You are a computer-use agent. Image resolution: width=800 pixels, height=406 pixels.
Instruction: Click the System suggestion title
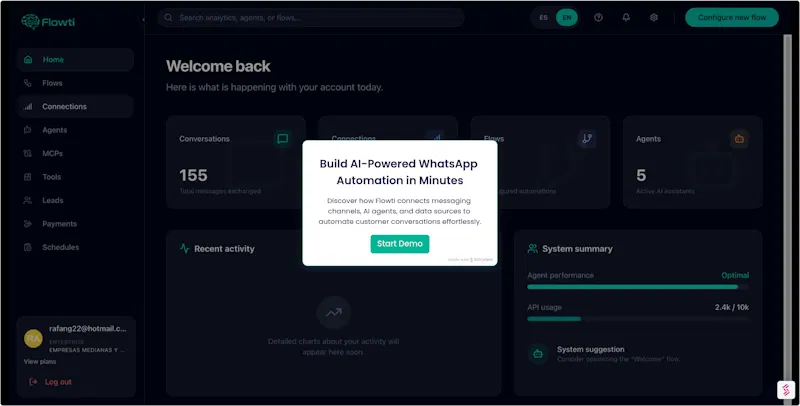[x=590, y=349]
